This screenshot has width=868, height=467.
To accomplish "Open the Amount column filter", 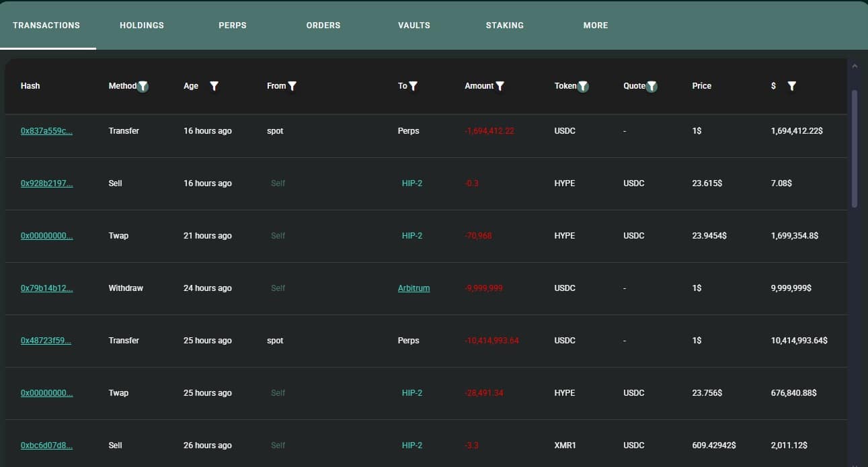I will (x=500, y=86).
